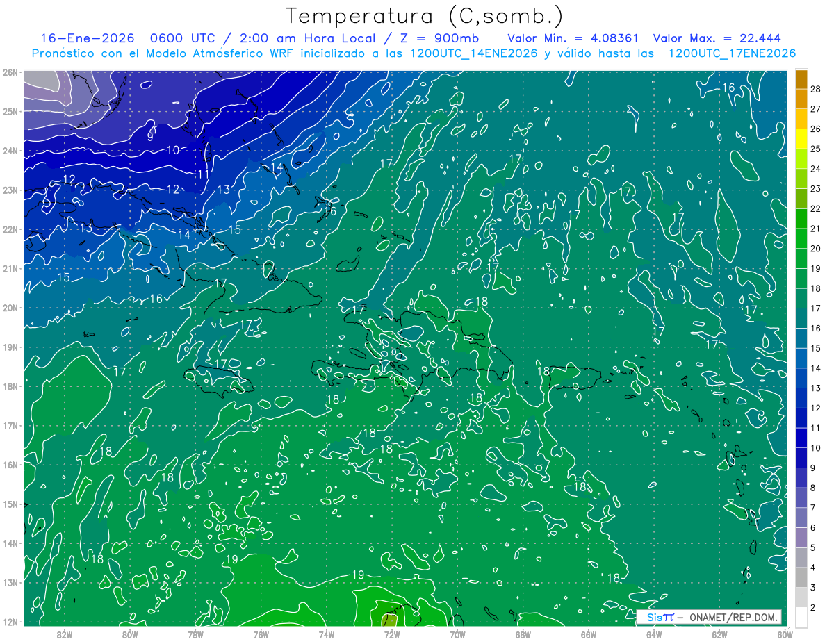Image resolution: width=834 pixels, height=644 pixels.
Task: Click the dark blue swatch between 10 and 11
Action: (802, 438)
